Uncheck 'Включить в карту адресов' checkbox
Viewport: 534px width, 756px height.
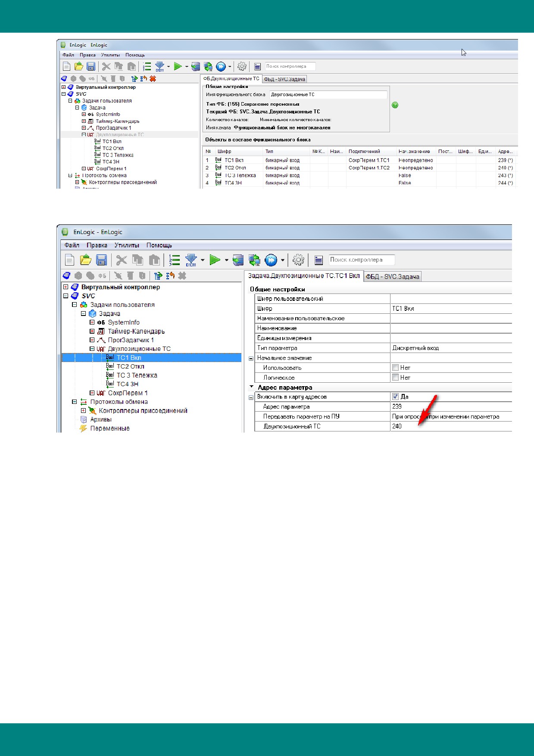(395, 397)
